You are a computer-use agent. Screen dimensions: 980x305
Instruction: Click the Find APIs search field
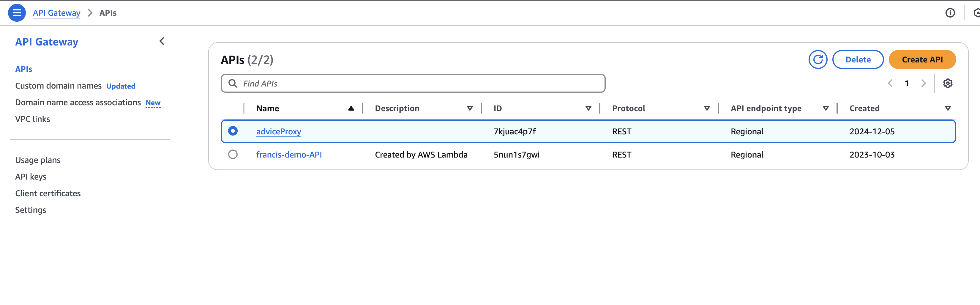click(413, 84)
